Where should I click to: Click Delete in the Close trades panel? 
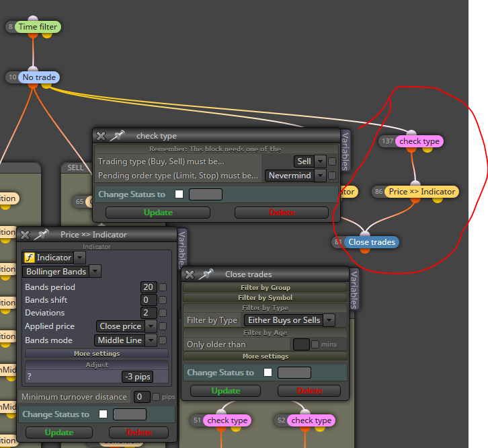(x=309, y=391)
